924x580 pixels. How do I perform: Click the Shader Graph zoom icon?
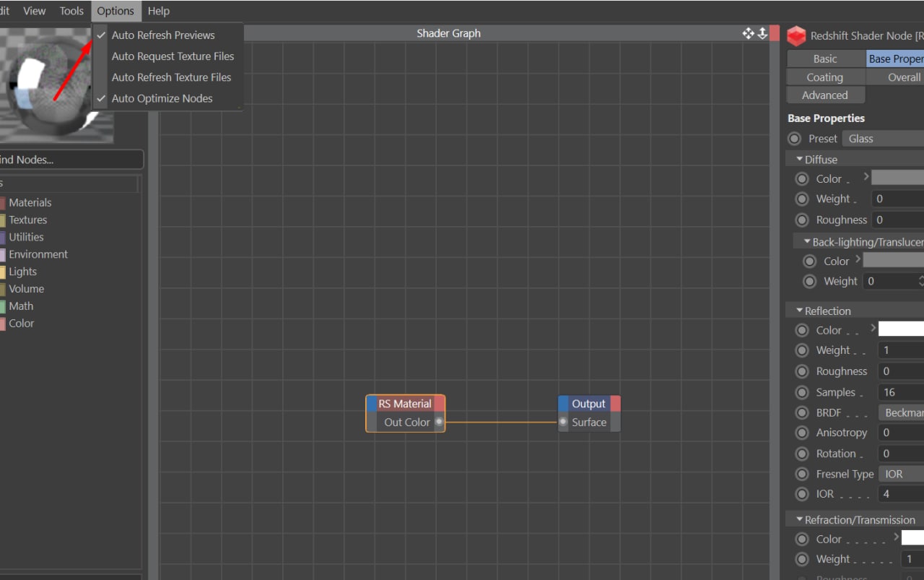click(x=762, y=33)
